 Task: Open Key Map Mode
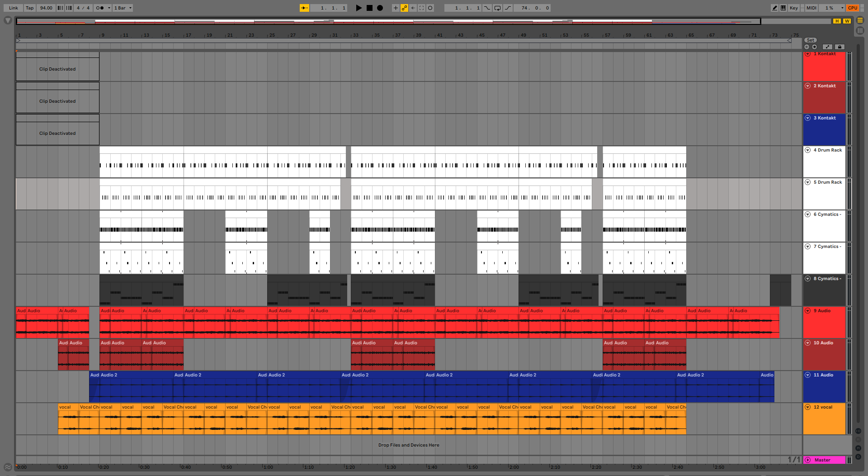pos(793,8)
